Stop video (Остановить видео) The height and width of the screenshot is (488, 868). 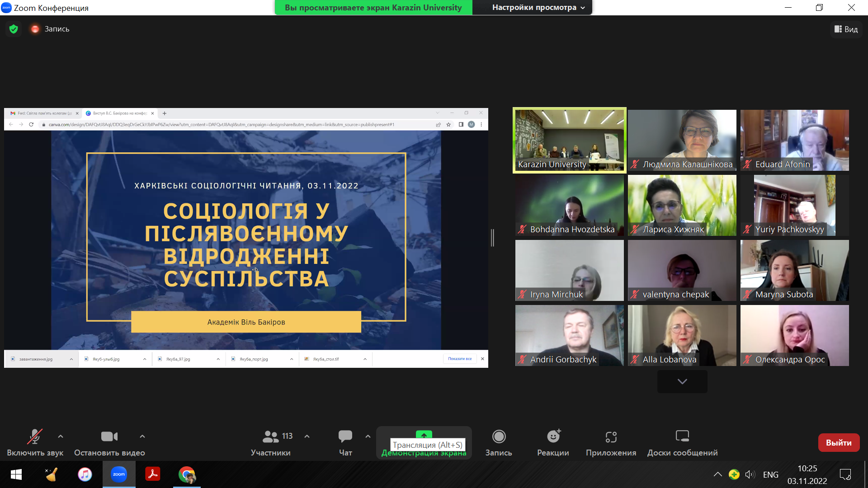[x=109, y=436]
